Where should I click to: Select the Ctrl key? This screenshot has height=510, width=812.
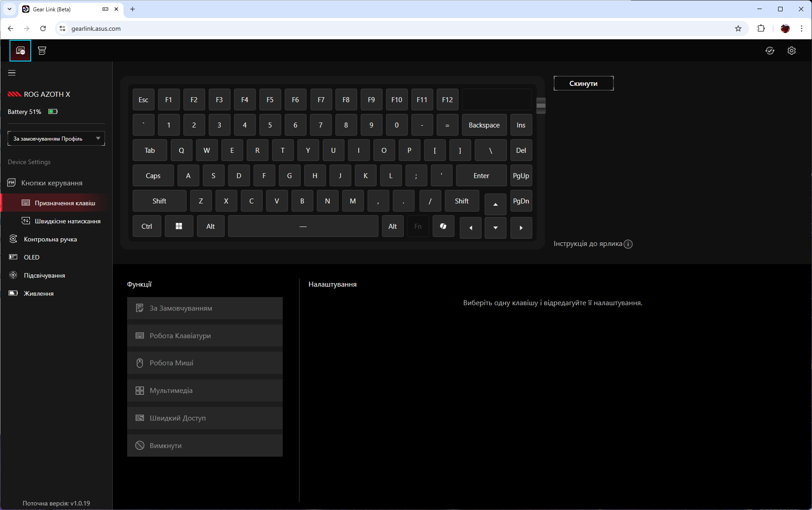coord(147,226)
